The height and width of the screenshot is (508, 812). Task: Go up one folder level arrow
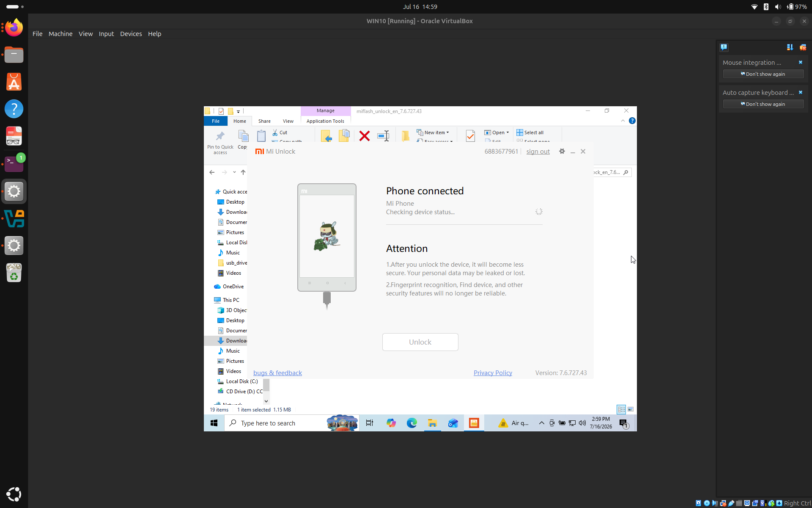pos(243,172)
